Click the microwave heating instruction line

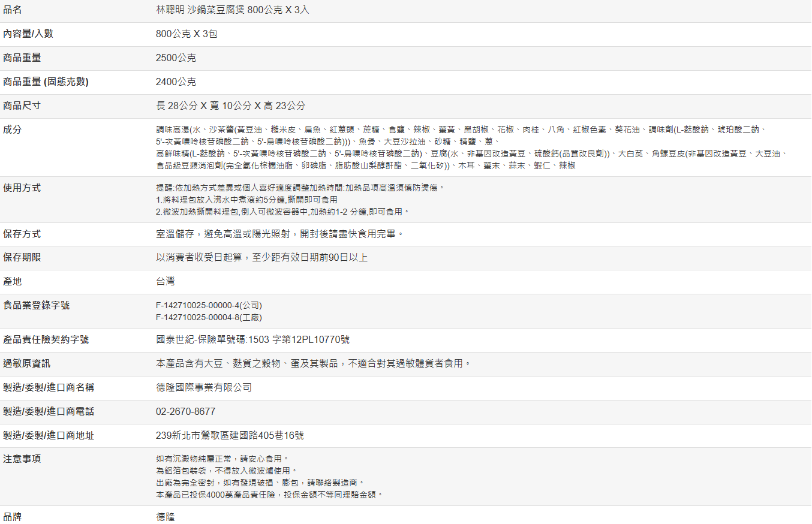[282, 212]
